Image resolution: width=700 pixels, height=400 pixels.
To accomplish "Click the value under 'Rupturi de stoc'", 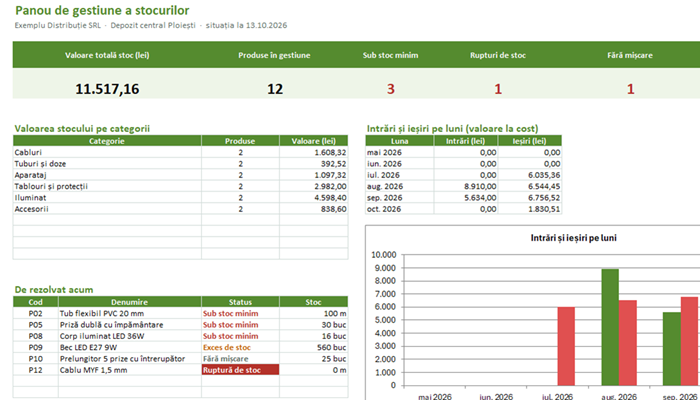I will click(498, 89).
